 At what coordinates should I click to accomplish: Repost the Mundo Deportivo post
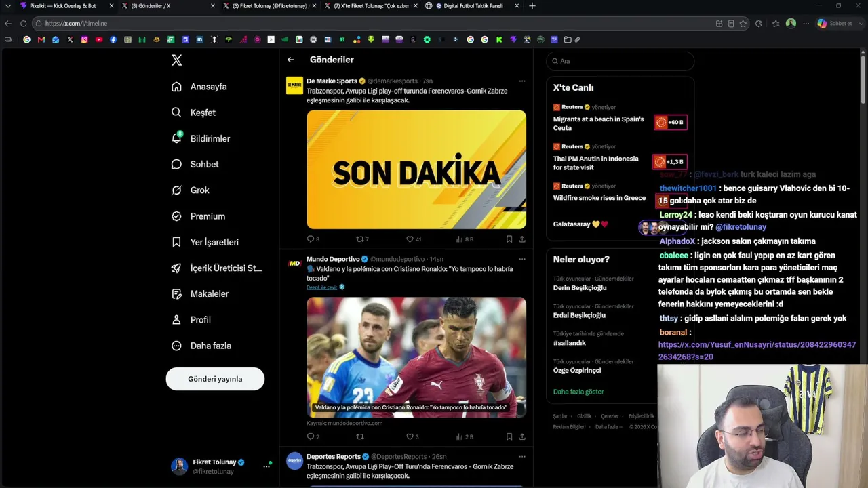point(360,437)
